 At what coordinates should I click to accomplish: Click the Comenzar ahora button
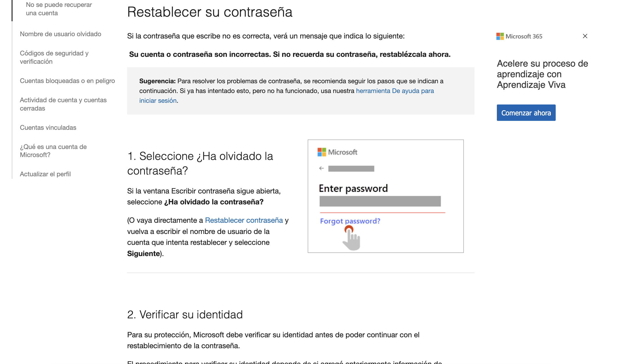tap(526, 113)
